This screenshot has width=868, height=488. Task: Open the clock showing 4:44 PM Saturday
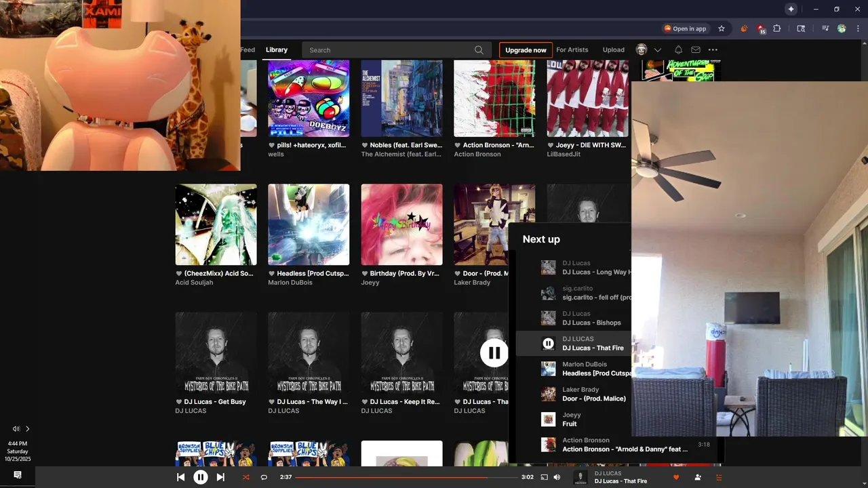(x=18, y=451)
